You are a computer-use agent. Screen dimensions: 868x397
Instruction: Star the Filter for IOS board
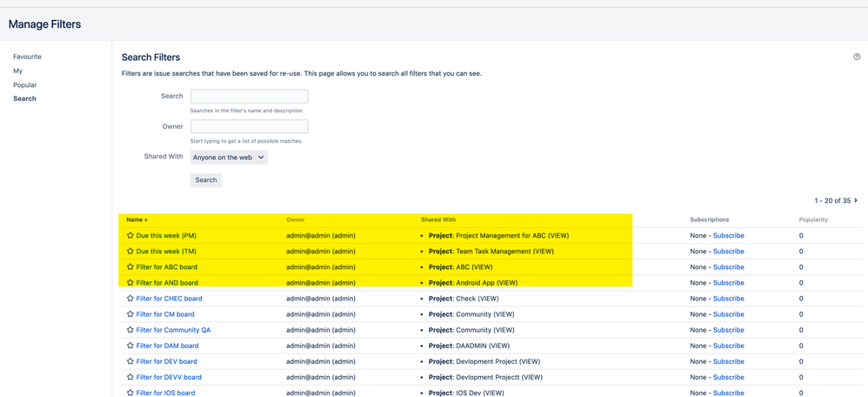(x=130, y=394)
